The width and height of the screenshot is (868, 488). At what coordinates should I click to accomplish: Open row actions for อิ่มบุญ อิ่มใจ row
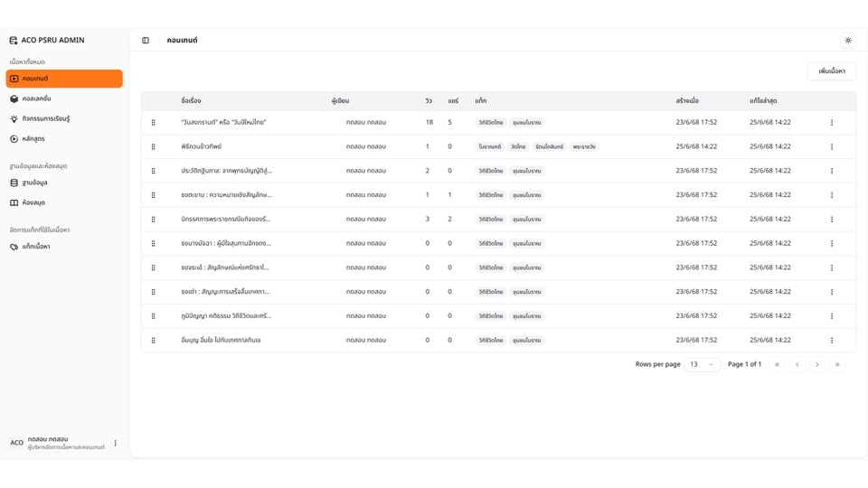coord(832,341)
